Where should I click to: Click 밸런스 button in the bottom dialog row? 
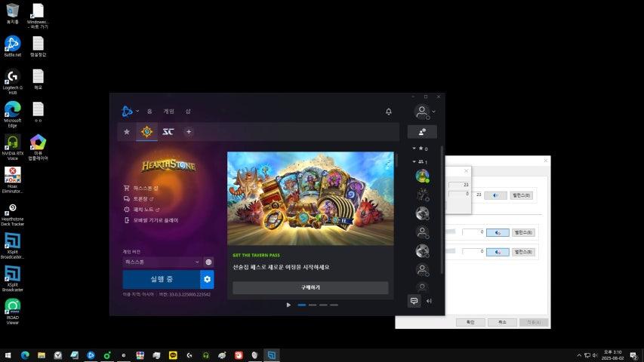tap(523, 252)
